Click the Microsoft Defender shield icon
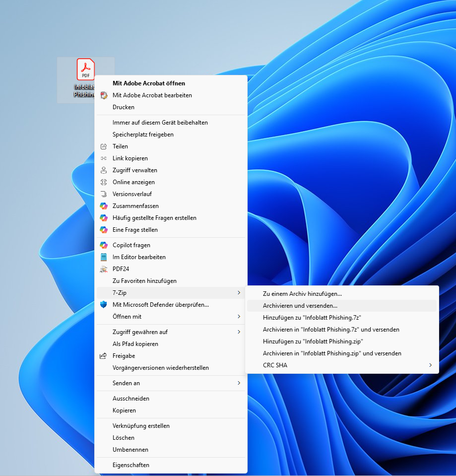 [x=104, y=304]
